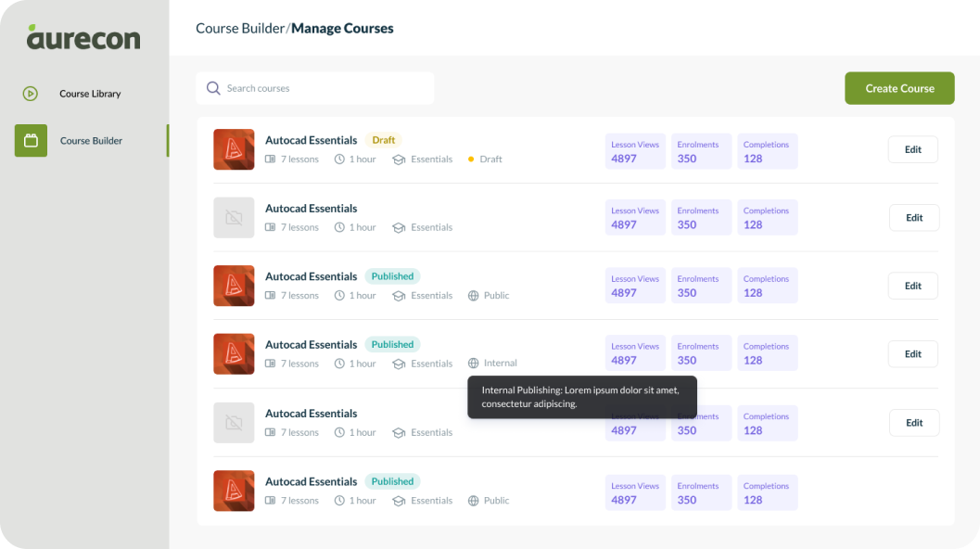Click graduation cap icon in Internal course row
The width and height of the screenshot is (980, 549).
[x=399, y=364]
